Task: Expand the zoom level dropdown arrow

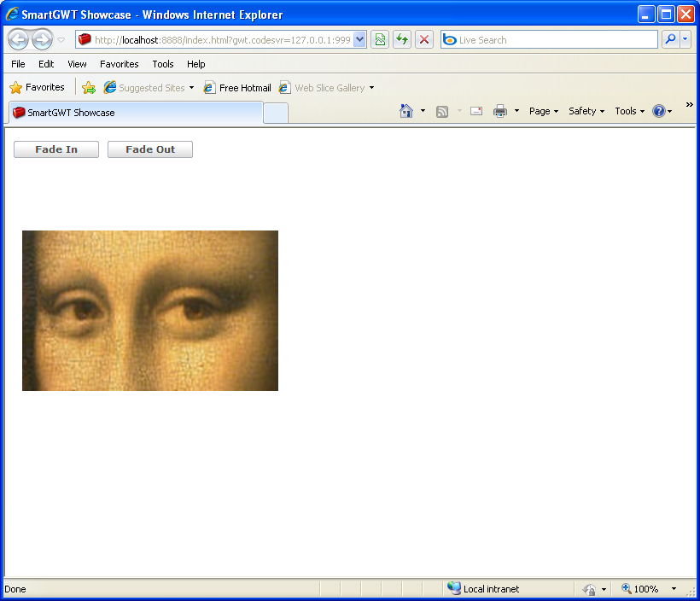Action: (674, 589)
